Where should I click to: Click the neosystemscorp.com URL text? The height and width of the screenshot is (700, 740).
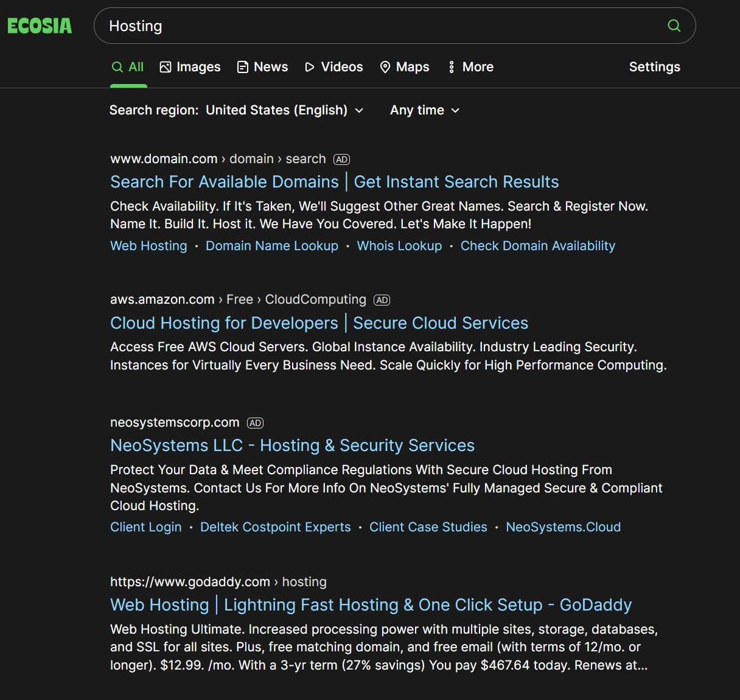tap(175, 422)
